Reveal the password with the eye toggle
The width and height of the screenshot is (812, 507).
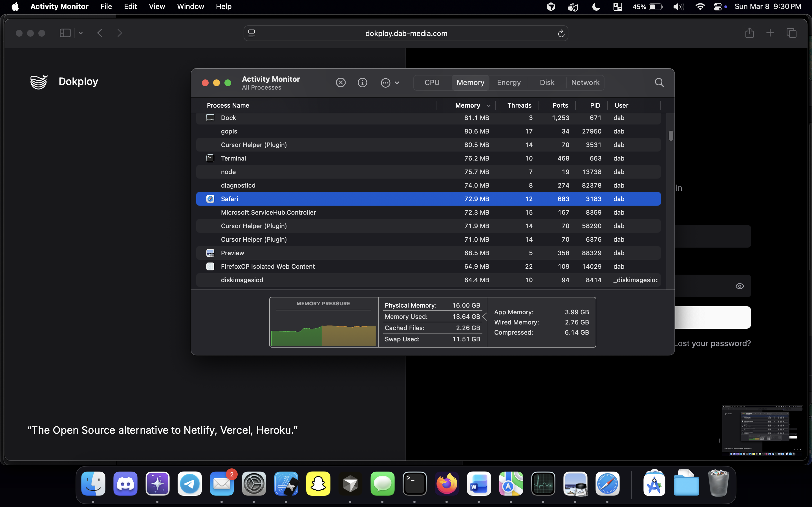[x=740, y=286]
